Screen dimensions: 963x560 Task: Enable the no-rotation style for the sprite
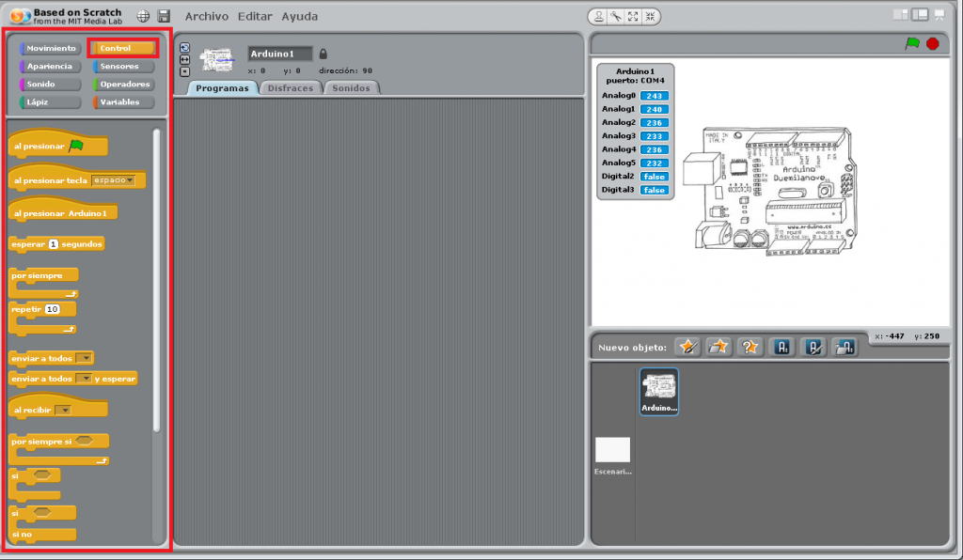(x=185, y=70)
